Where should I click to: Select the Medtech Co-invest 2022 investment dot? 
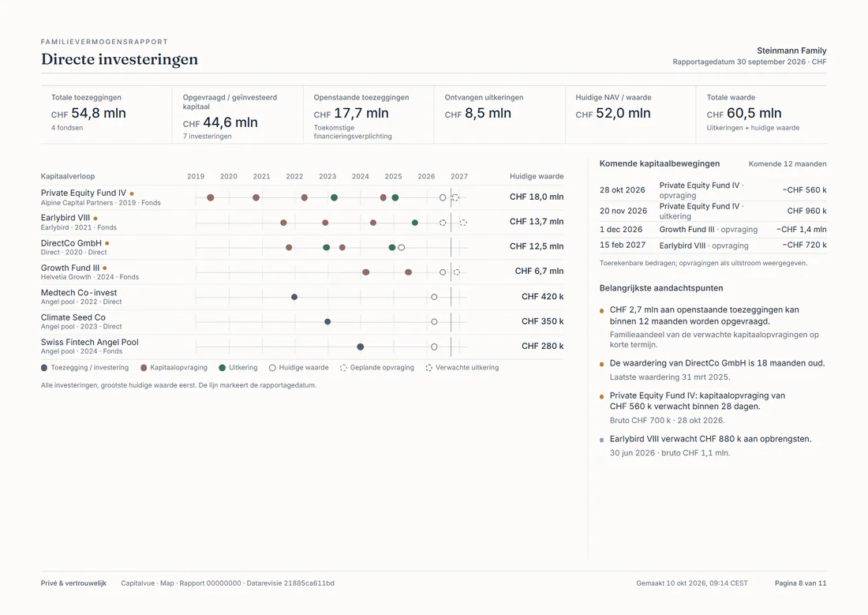click(x=294, y=297)
